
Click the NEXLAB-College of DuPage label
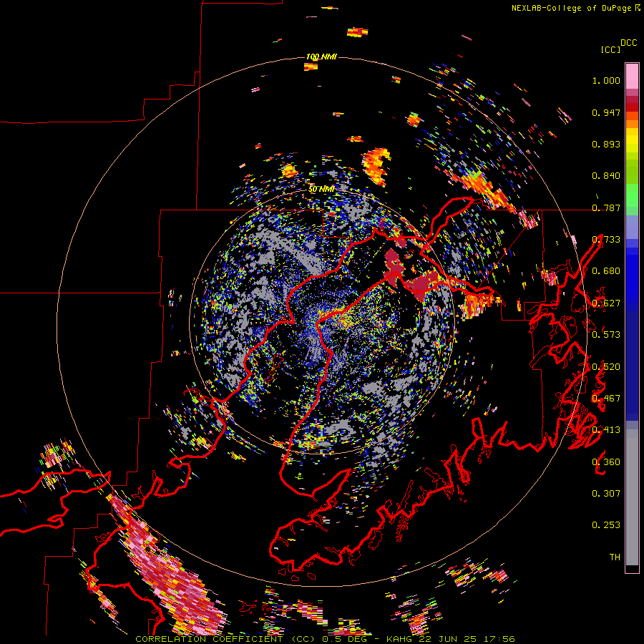(571, 8)
